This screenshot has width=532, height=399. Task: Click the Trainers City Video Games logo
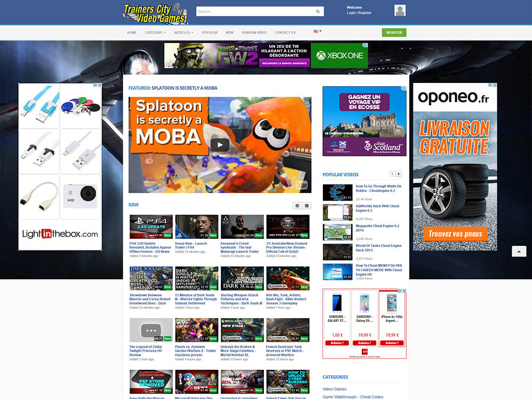coord(156,14)
